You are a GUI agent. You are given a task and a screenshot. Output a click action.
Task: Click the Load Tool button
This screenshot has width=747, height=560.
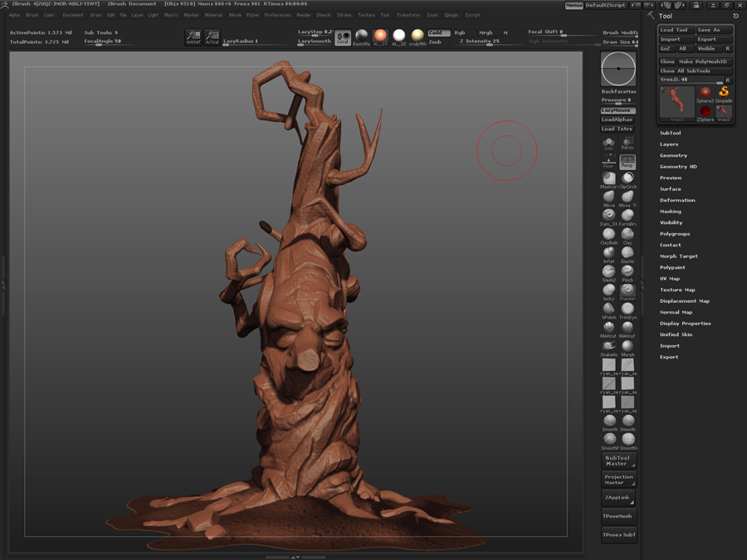point(676,30)
